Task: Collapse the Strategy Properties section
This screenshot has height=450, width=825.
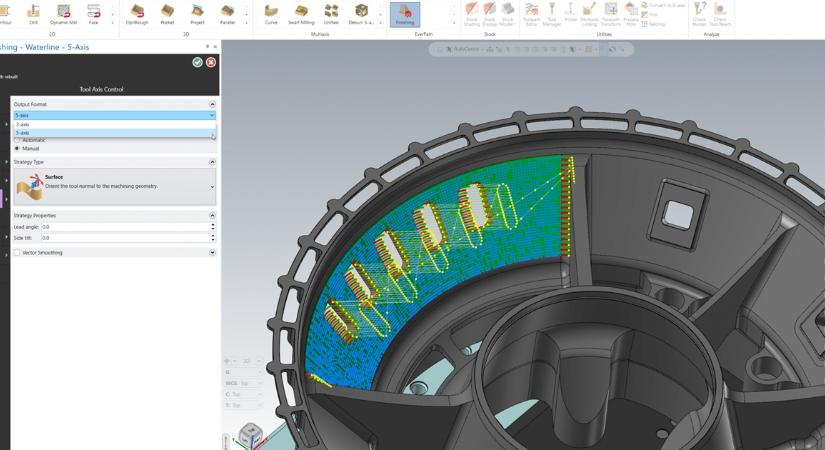Action: [x=212, y=215]
